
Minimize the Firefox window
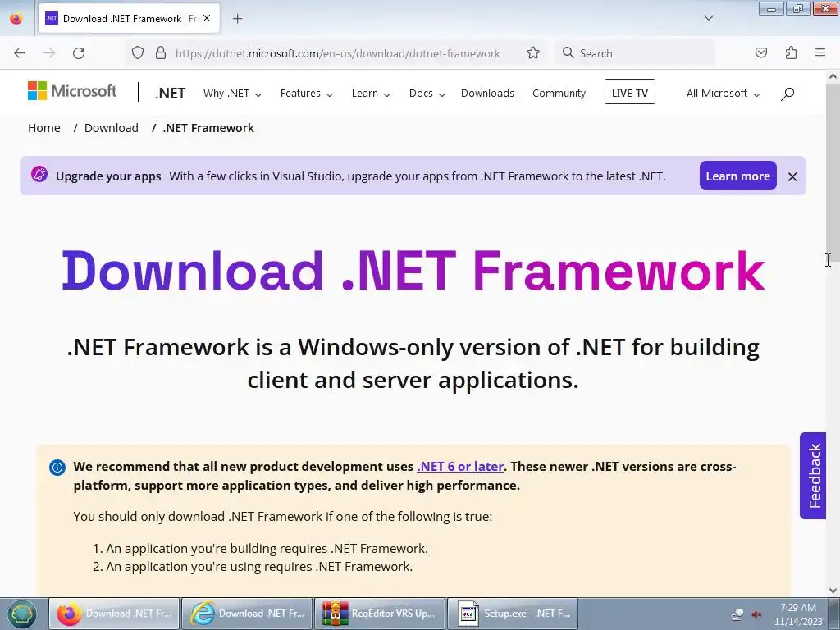pyautogui.click(x=771, y=8)
